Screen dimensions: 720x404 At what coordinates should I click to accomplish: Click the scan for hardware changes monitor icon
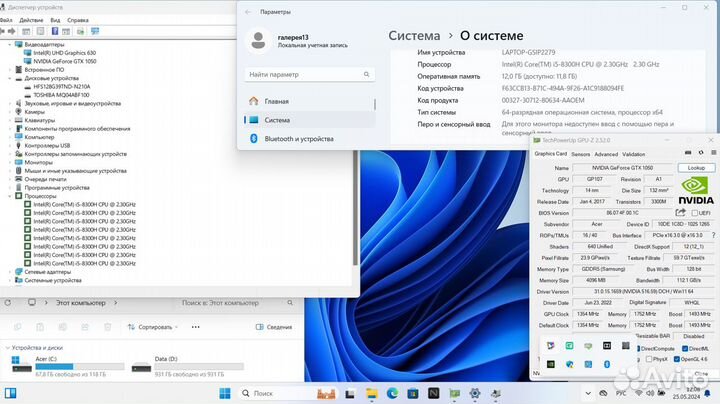(x=95, y=31)
